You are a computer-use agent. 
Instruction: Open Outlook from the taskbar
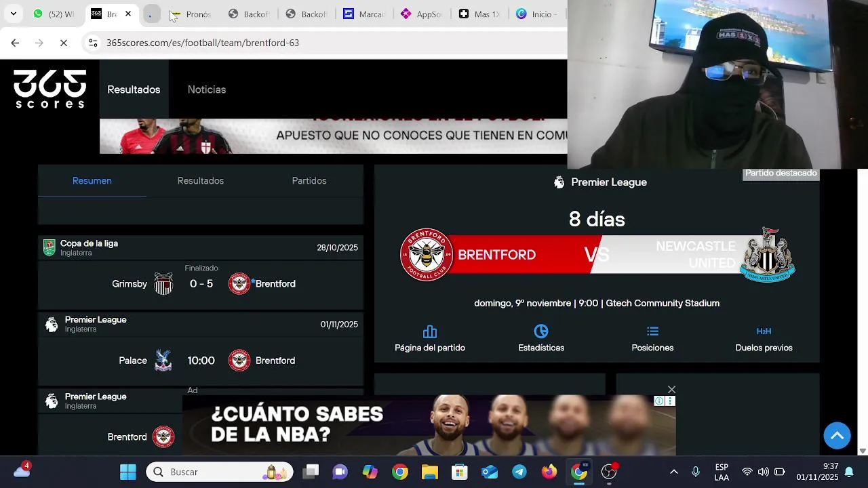coord(490,472)
